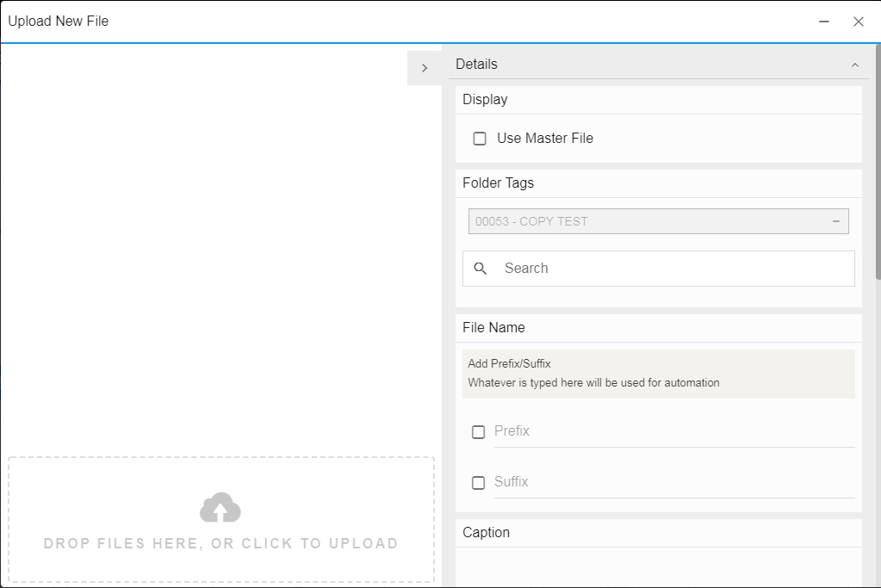881x588 pixels.
Task: Click the Details section header label
Action: [x=476, y=65]
